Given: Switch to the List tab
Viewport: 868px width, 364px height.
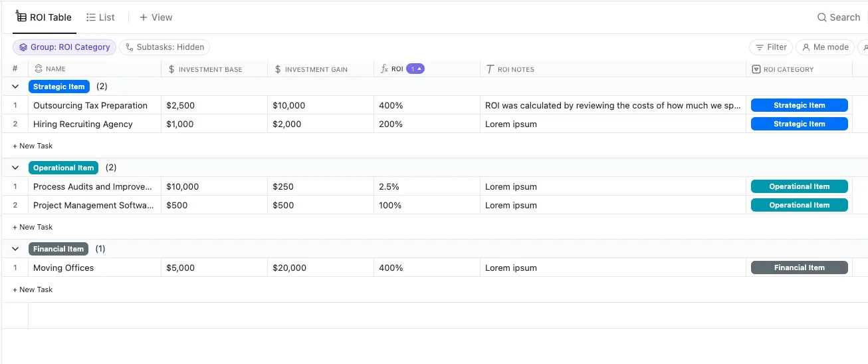Looking at the screenshot, I should [x=100, y=17].
